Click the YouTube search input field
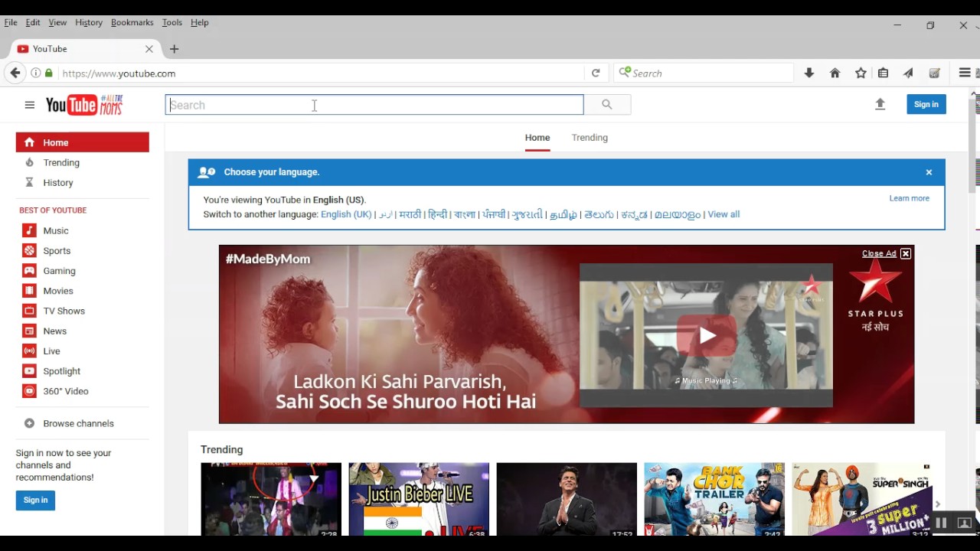Screen dimensions: 980x551 point(374,105)
